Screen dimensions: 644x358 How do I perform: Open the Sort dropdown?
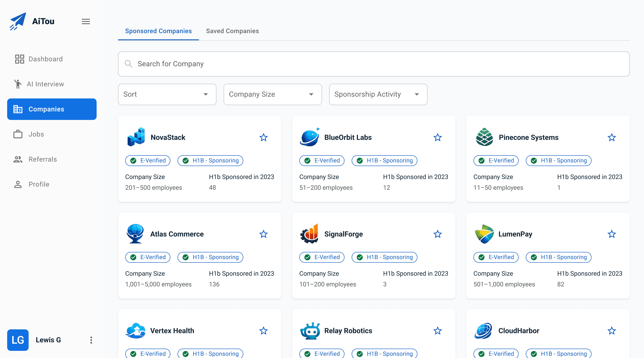[x=167, y=94]
